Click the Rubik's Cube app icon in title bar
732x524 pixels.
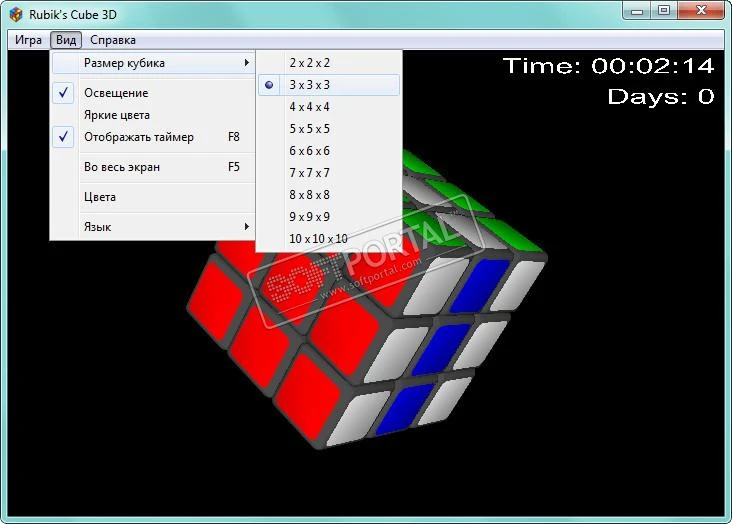coord(16,14)
